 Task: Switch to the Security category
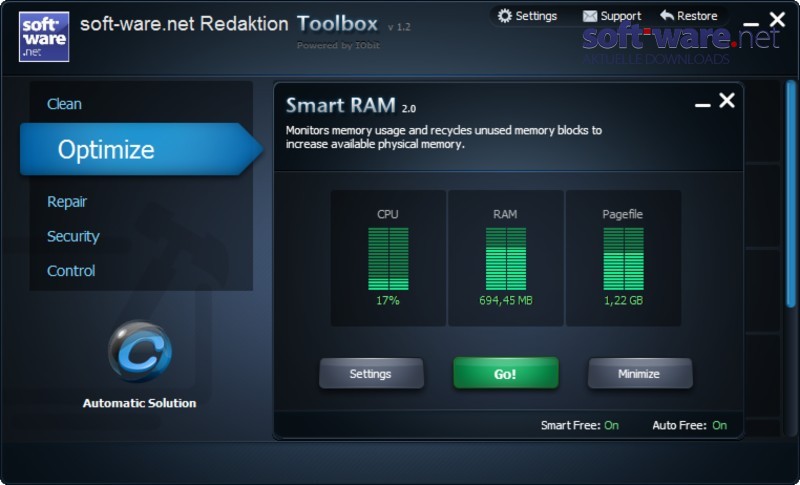73,236
